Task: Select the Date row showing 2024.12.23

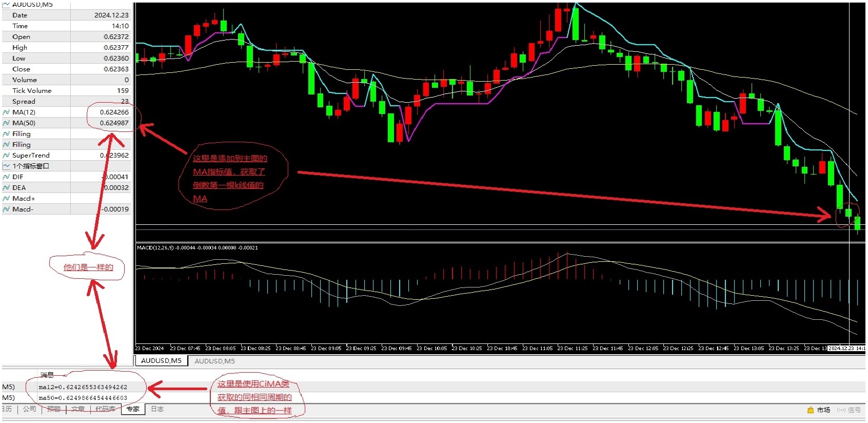Action: click(x=67, y=15)
